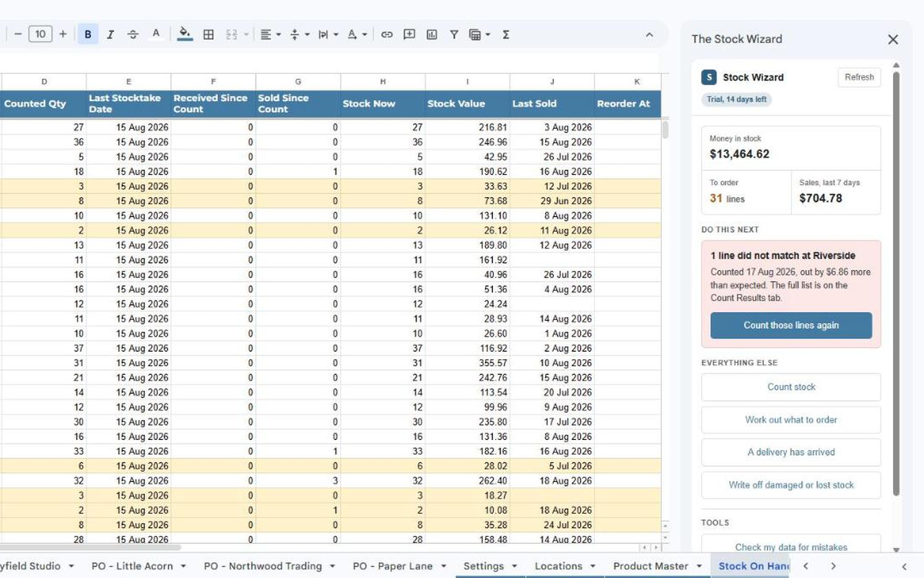Select the Reorder At header cell

tap(627, 103)
